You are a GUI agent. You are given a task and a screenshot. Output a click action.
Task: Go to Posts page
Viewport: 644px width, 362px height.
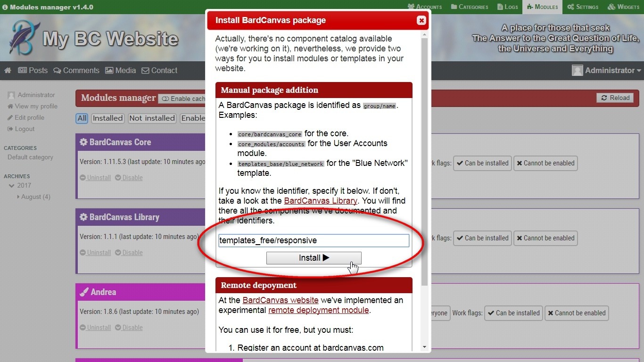coord(33,70)
